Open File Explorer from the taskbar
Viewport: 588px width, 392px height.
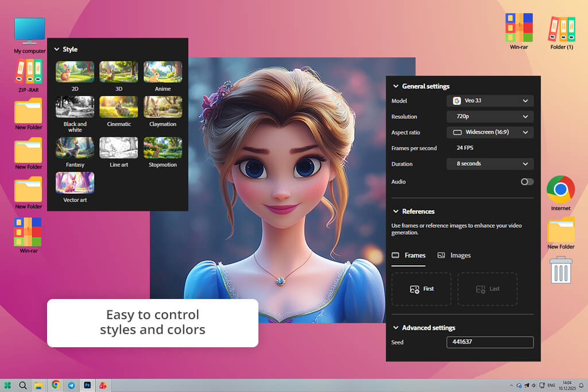coord(38,385)
